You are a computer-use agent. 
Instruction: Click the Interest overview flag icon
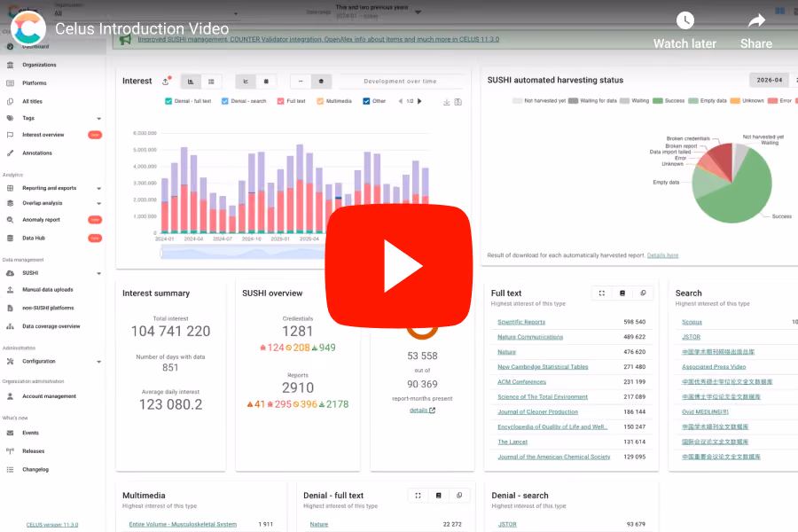(x=10, y=135)
